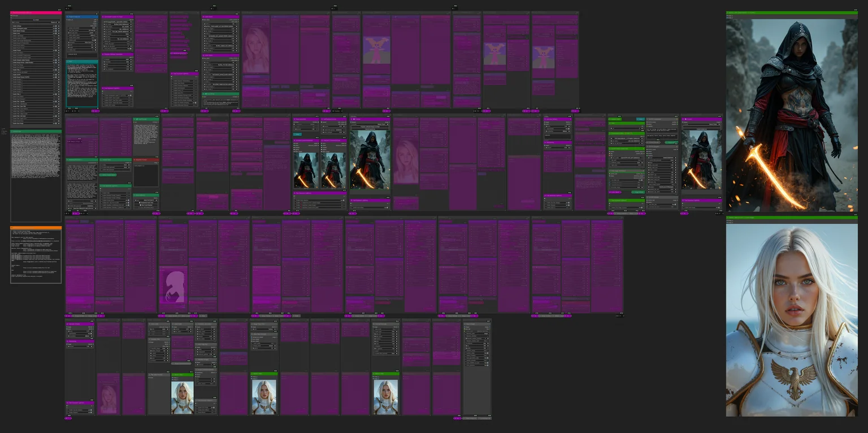Open the warrior preview in the middle row's rightmost node
Image resolution: width=868 pixels, height=433 pixels.
[701, 160]
